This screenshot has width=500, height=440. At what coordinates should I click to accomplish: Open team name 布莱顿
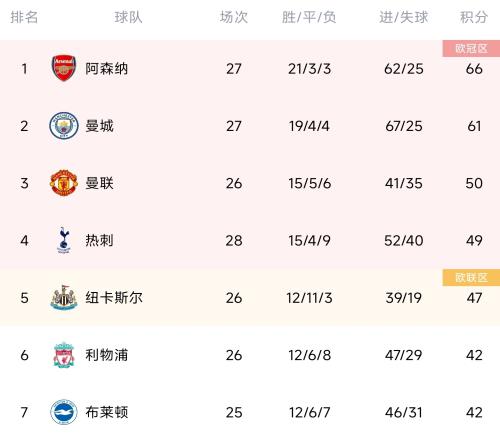[107, 412]
